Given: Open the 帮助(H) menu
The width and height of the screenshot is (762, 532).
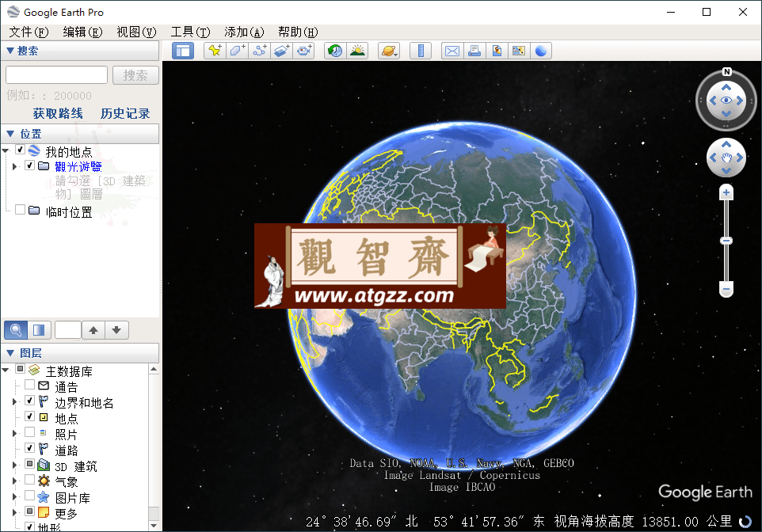Looking at the screenshot, I should (298, 32).
